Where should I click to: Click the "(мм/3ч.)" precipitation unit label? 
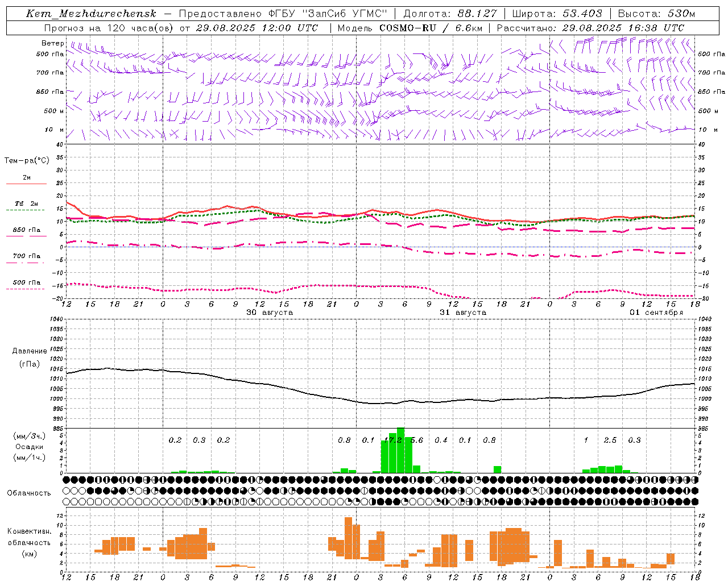coord(29,436)
